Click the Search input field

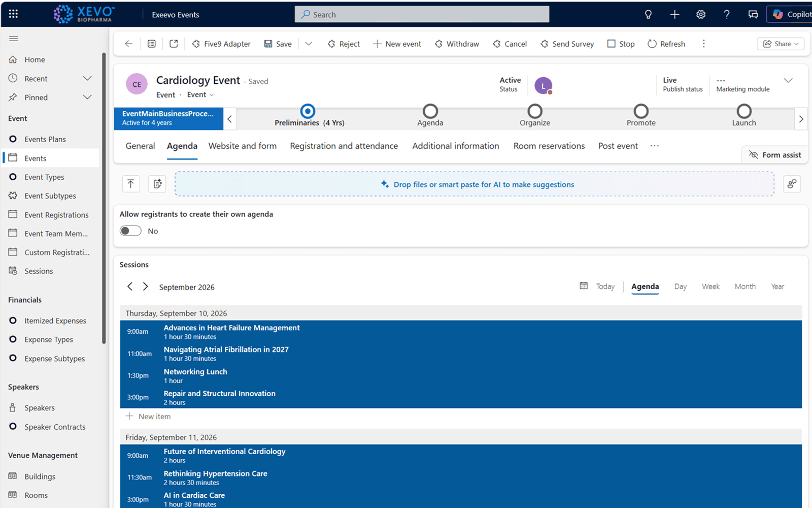tap(422, 14)
